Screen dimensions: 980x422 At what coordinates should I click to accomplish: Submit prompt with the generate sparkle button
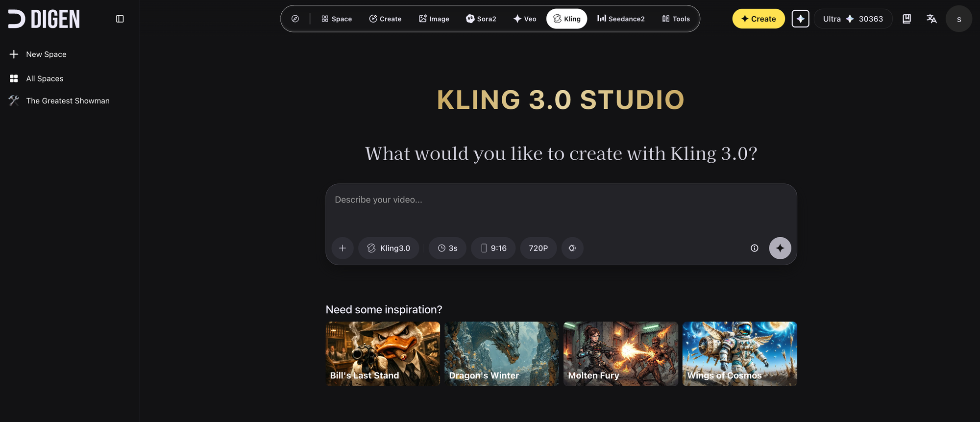(780, 248)
